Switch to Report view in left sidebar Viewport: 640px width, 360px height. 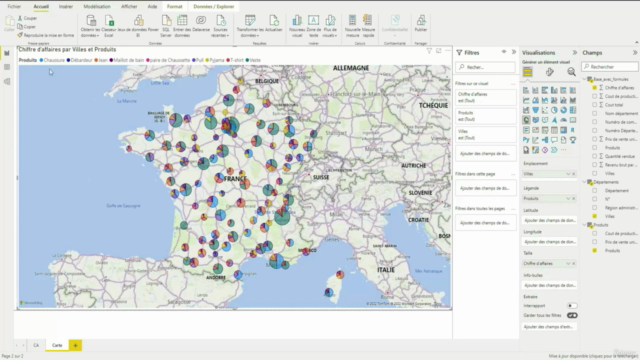click(x=7, y=53)
